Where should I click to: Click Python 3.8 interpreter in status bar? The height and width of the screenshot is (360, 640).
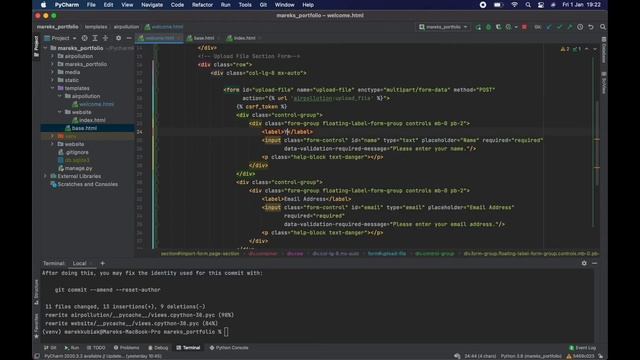pos(531,356)
